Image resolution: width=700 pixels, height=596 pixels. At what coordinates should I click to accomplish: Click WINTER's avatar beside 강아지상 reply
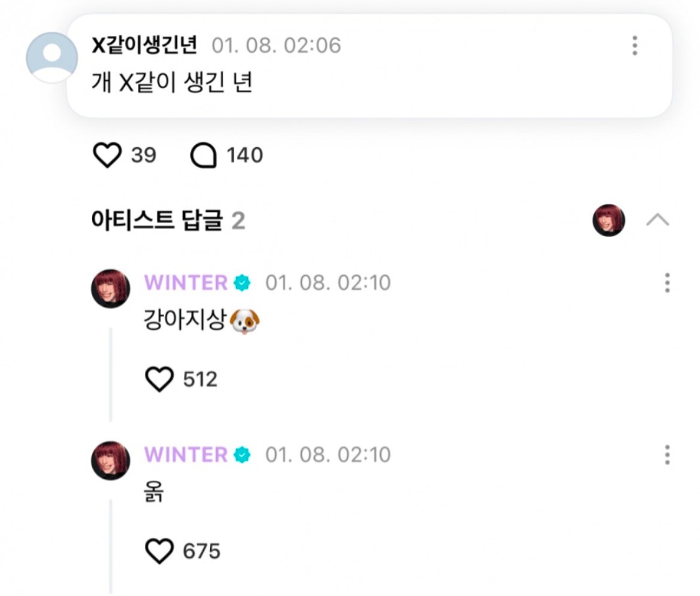click(111, 288)
